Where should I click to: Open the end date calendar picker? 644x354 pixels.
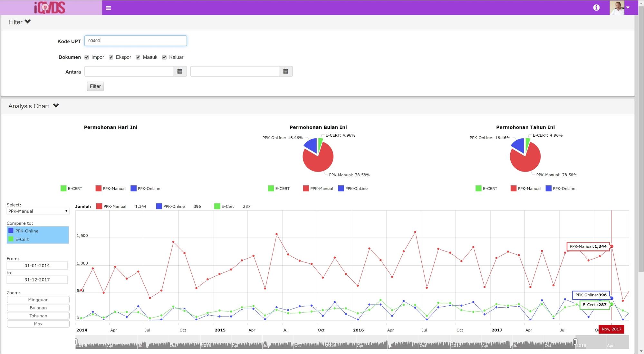(x=285, y=71)
